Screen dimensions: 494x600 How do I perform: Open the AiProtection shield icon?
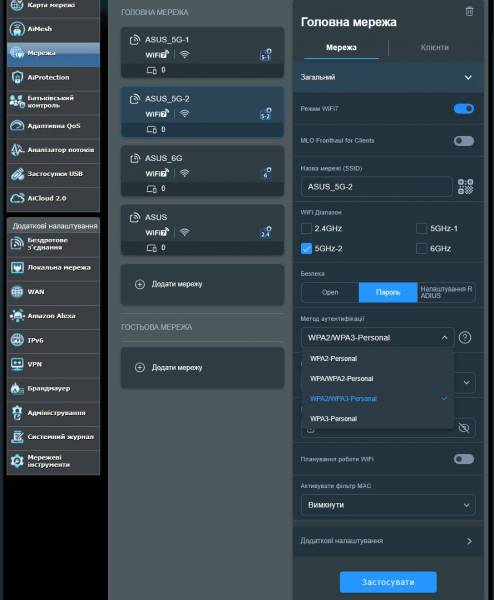point(17,77)
